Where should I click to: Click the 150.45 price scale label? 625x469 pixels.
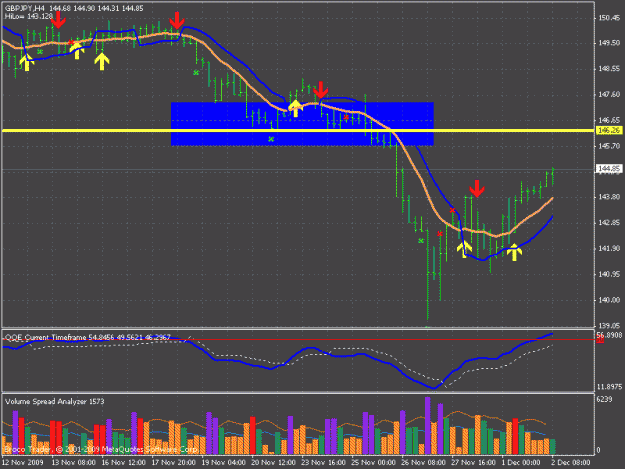[x=609, y=18]
